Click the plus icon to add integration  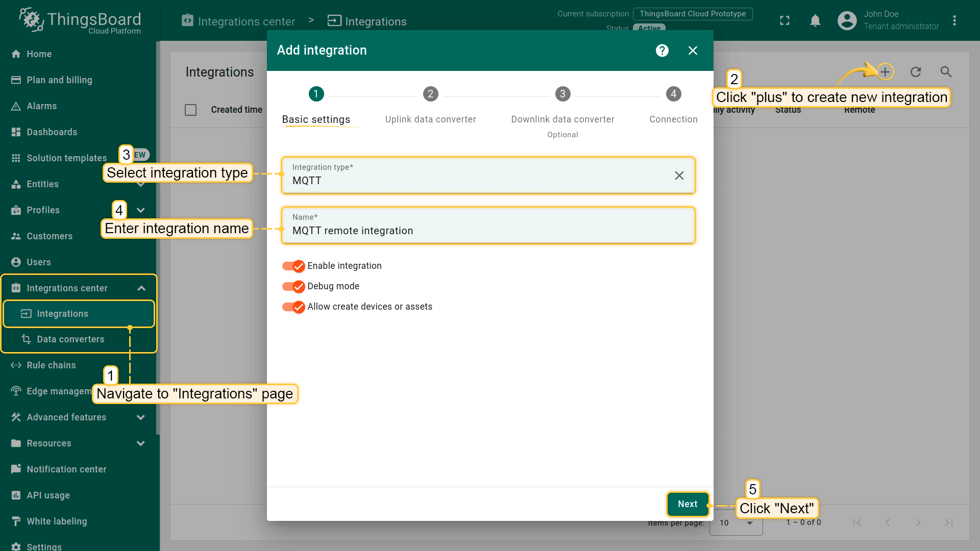click(885, 72)
